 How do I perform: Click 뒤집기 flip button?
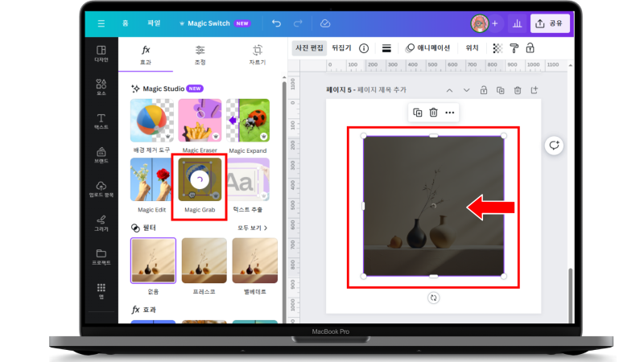coord(341,48)
